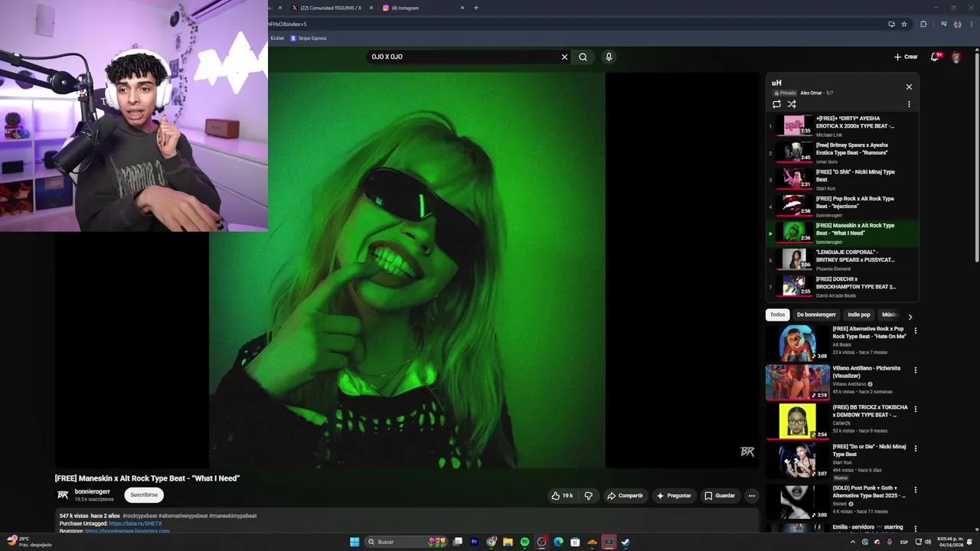Select LENGUAJE CORPORAL playlist entry
980x551 pixels.
click(x=842, y=259)
